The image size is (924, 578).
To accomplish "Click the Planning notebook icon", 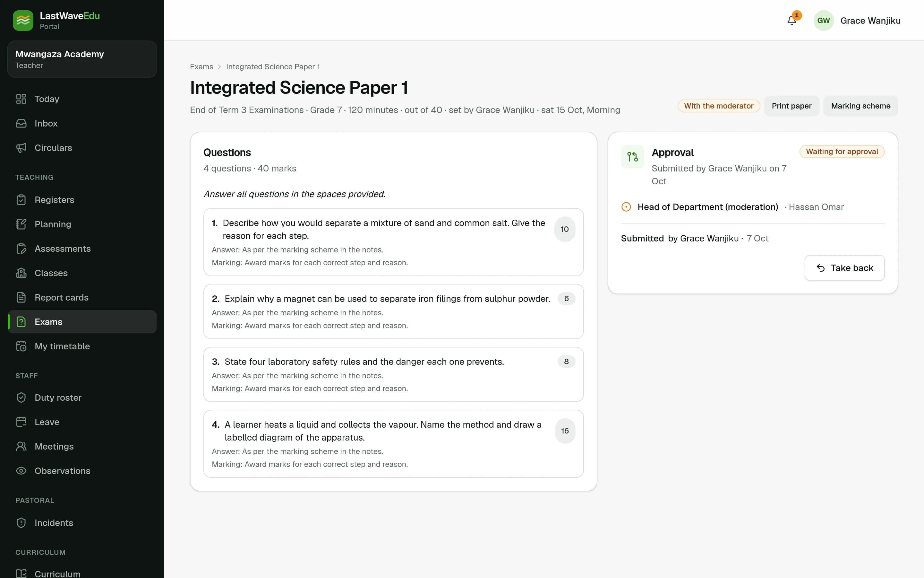I will pyautogui.click(x=21, y=224).
